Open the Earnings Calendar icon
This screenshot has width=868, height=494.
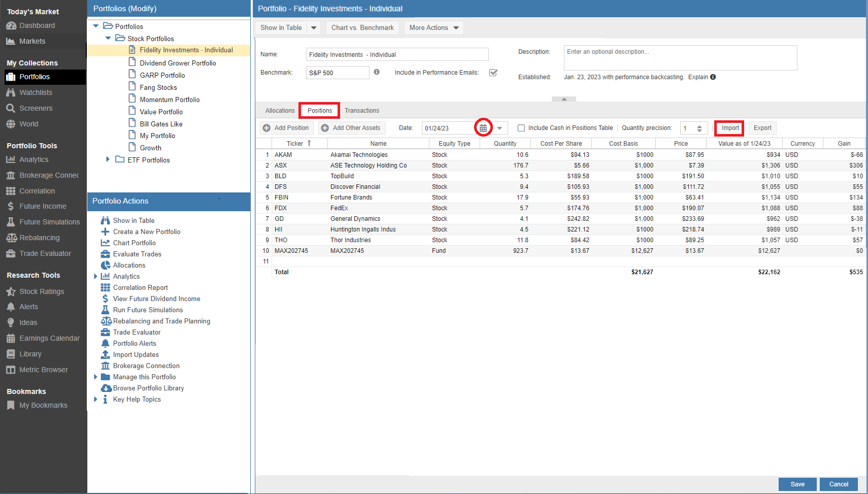[11, 339]
